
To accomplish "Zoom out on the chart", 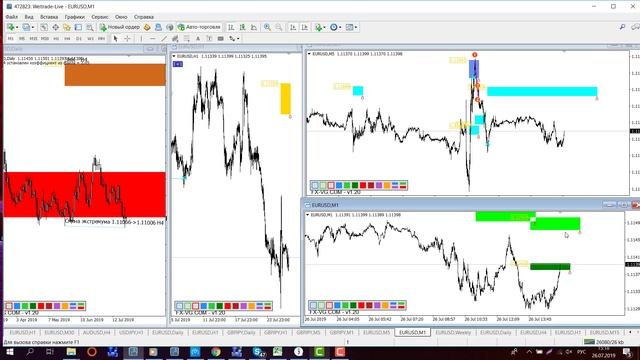I will pos(278,27).
